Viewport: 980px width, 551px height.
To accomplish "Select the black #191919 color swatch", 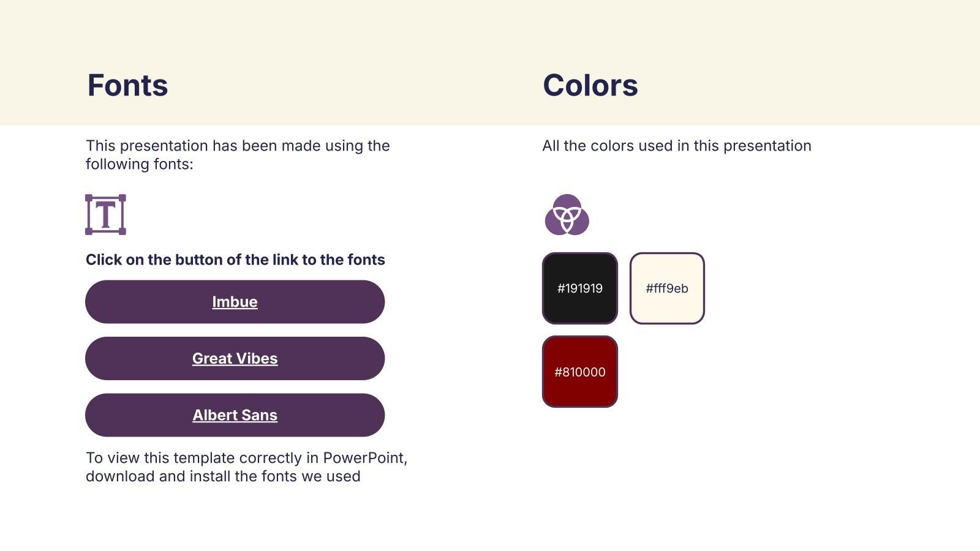I will (x=579, y=288).
